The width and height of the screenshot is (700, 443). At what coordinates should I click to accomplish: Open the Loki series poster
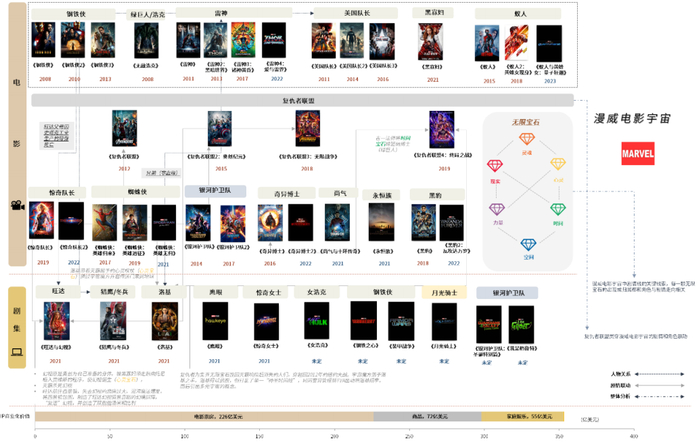point(165,321)
